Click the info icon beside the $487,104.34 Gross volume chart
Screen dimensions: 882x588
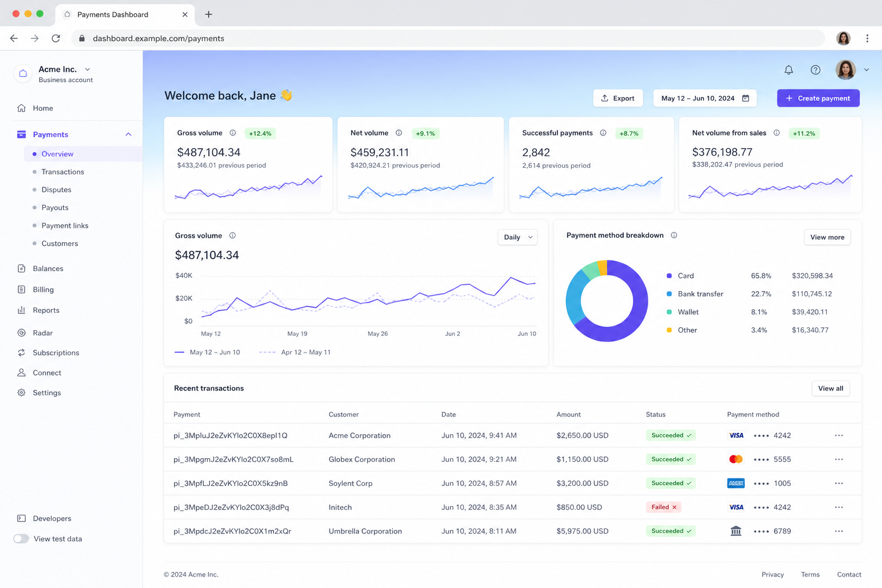pyautogui.click(x=233, y=235)
